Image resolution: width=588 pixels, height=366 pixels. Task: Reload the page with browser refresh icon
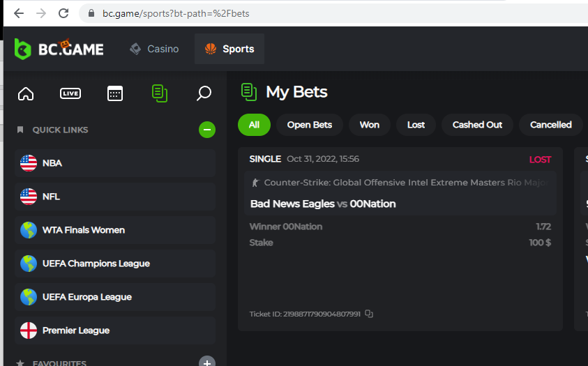coord(63,13)
